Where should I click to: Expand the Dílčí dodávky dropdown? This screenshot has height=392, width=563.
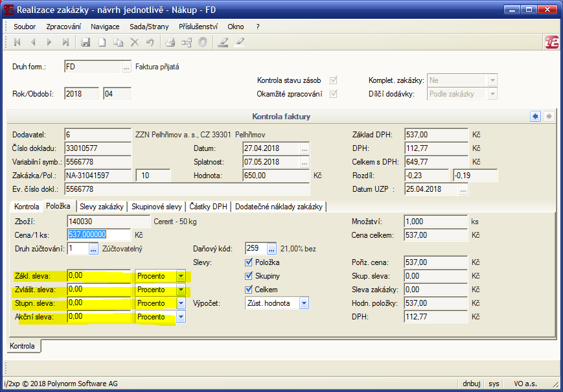tap(492, 94)
